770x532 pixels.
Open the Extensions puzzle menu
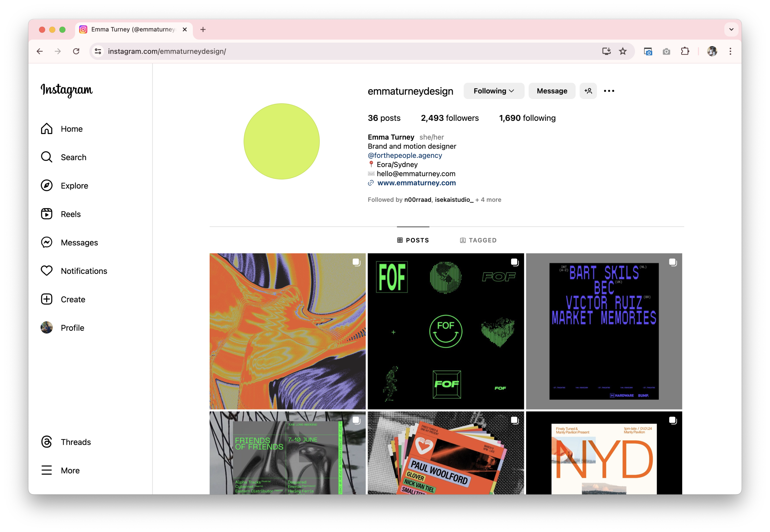(685, 51)
